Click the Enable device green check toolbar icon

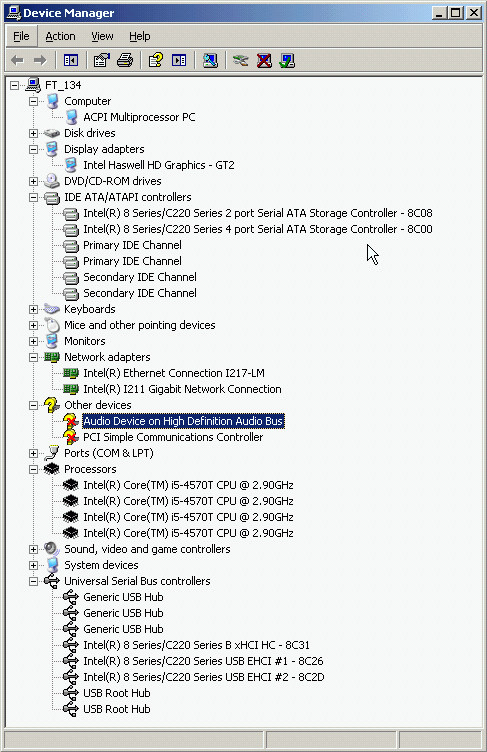pyautogui.click(x=287, y=60)
